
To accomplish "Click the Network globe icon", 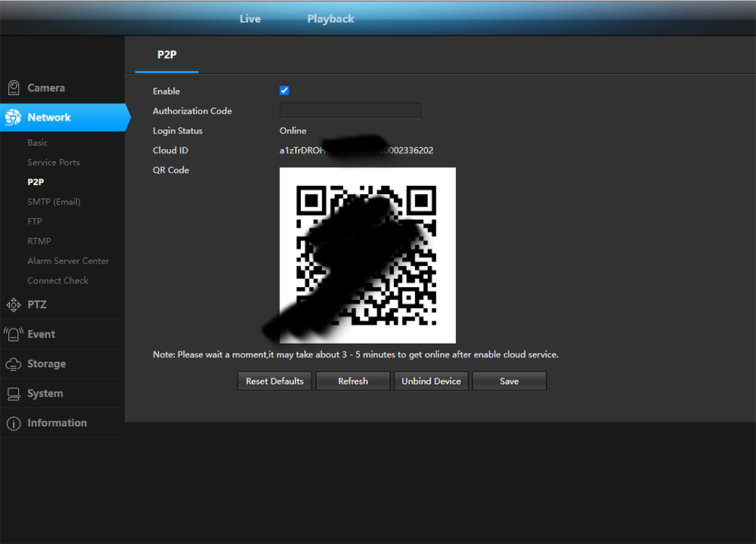I will [x=14, y=117].
